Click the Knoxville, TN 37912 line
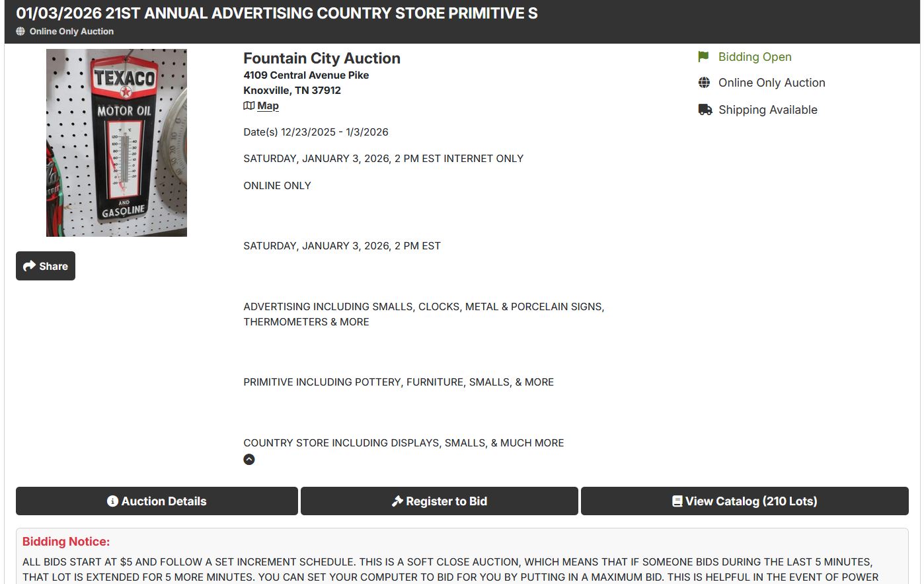 pyautogui.click(x=292, y=91)
